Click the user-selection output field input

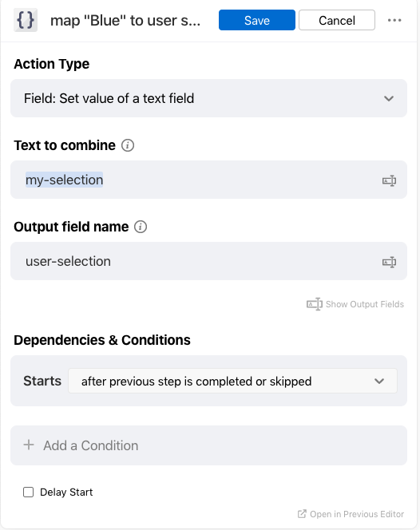tap(208, 261)
